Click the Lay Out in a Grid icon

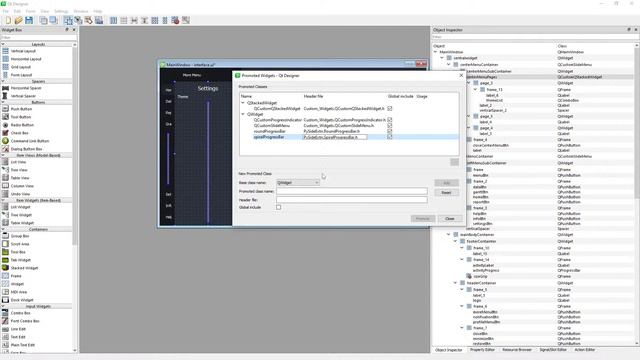pyautogui.click(x=155, y=20)
